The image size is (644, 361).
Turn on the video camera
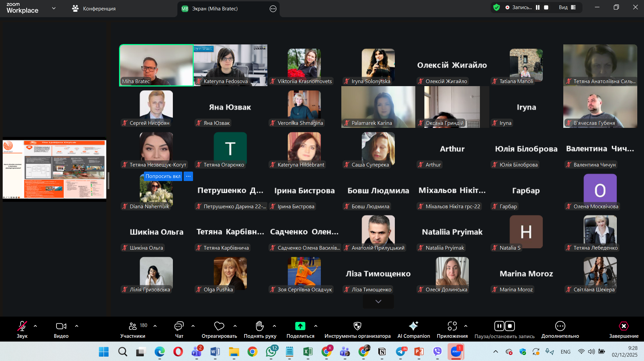[x=61, y=326]
